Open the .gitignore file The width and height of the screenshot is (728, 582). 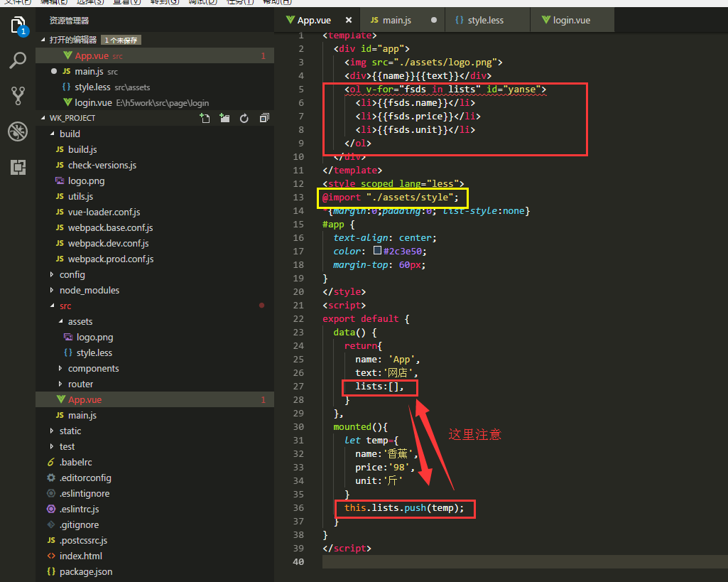point(155,525)
